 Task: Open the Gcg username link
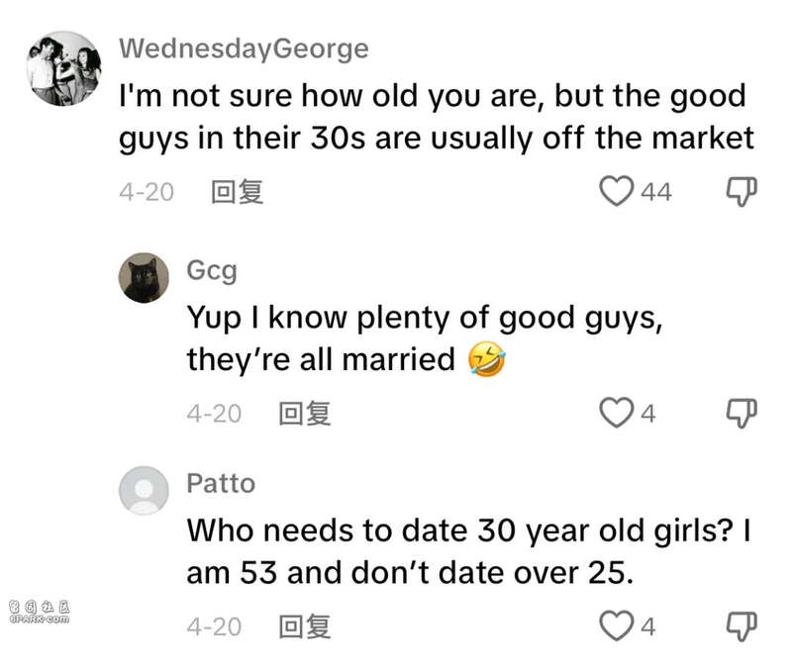pyautogui.click(x=212, y=271)
